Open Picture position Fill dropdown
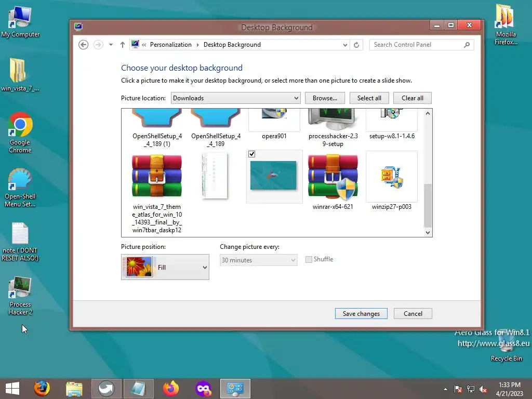 point(165,267)
